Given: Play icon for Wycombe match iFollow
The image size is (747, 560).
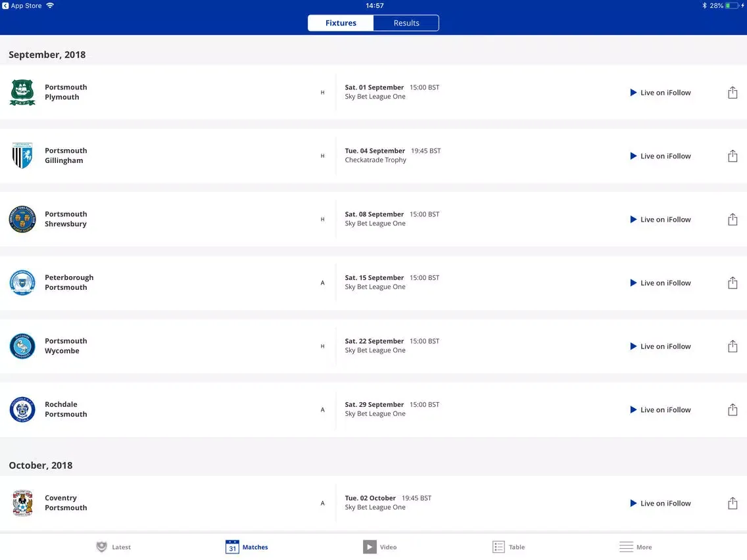Looking at the screenshot, I should (633, 346).
